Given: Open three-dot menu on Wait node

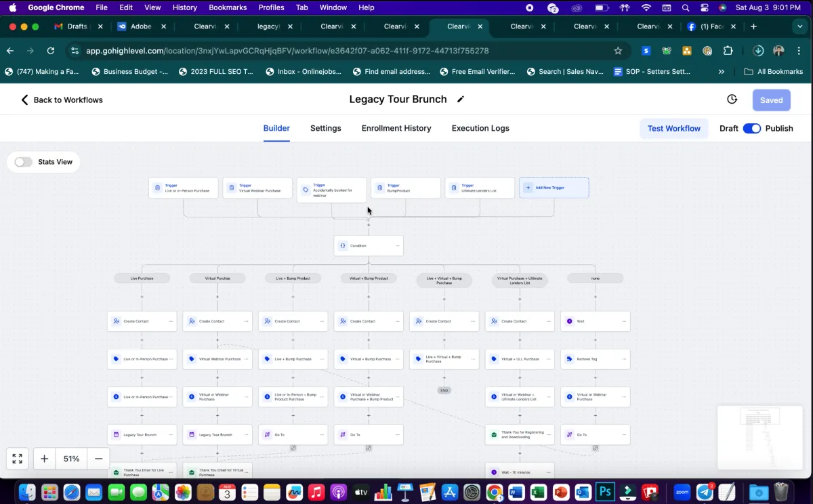Looking at the screenshot, I should (x=624, y=321).
